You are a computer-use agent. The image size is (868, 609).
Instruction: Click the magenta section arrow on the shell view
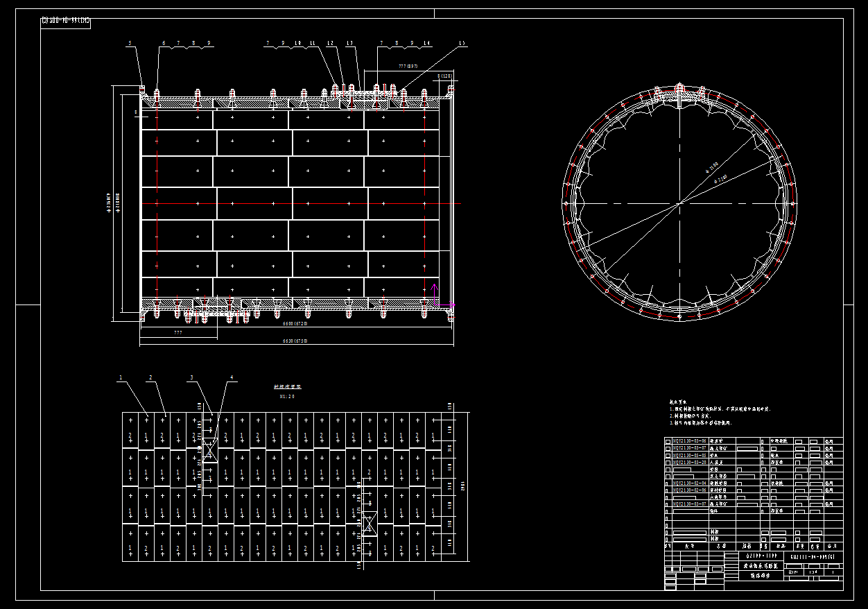[435, 294]
